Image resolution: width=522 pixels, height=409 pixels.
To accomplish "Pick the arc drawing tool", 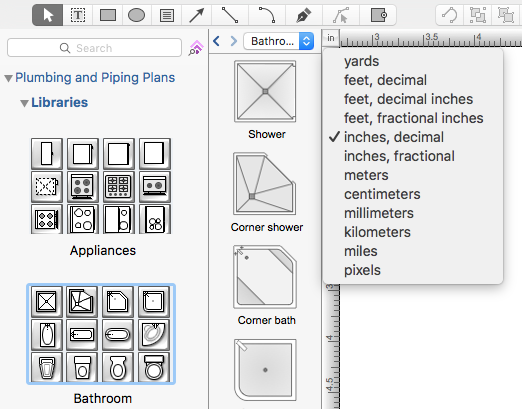I will [267, 15].
